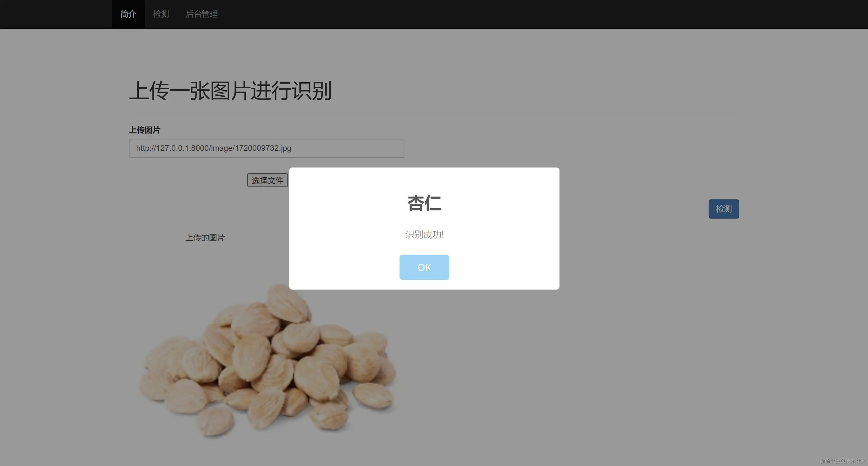Viewport: 868px width, 466px height.
Task: Focus the image URL input field
Action: pos(347,148)
